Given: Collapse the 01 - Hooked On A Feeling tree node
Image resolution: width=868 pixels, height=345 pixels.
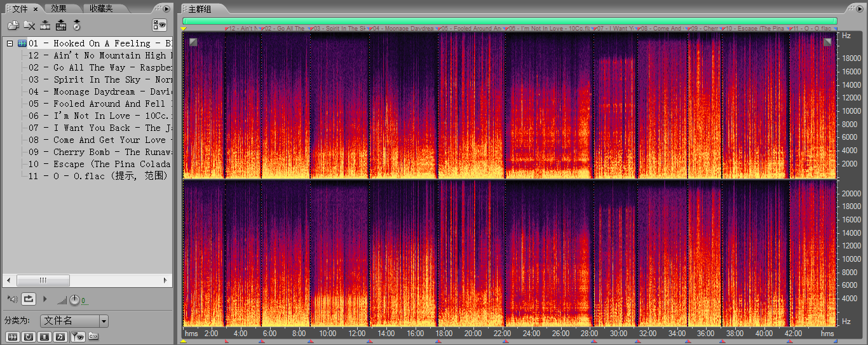Looking at the screenshot, I should click(x=10, y=43).
